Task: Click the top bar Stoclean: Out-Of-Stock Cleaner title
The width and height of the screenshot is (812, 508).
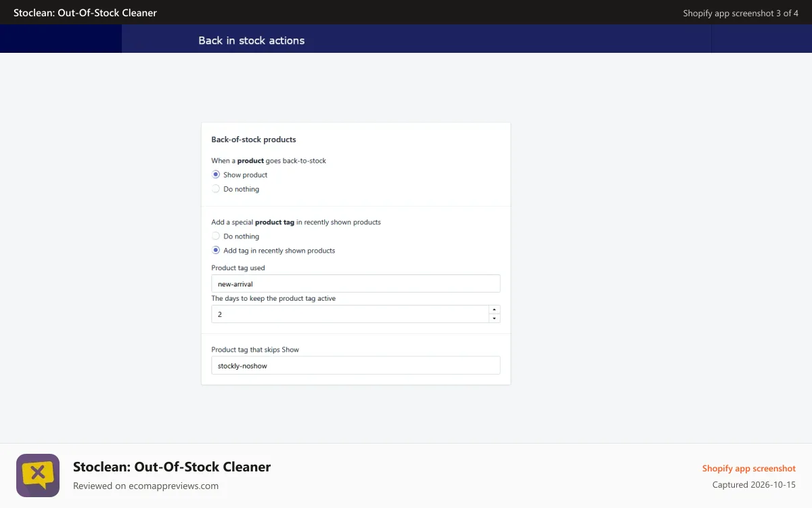Action: point(85,13)
